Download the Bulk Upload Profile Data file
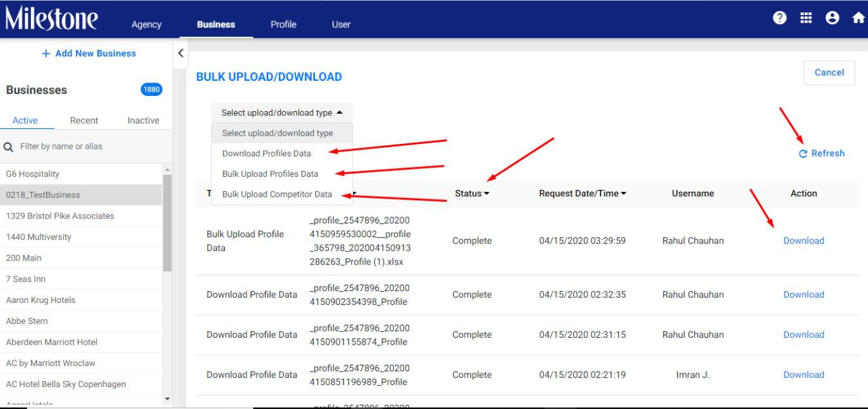This screenshot has height=409, width=868. (x=804, y=240)
